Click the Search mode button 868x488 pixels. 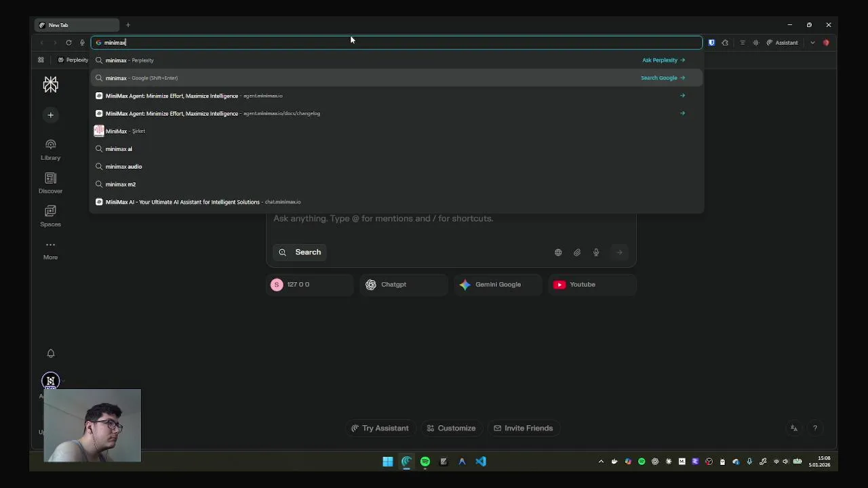(x=299, y=252)
